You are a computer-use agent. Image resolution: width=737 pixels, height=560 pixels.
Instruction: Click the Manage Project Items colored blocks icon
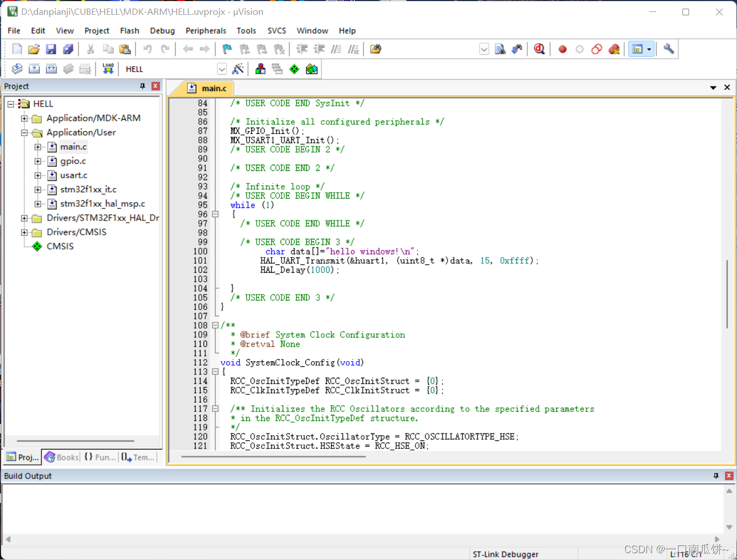click(x=260, y=69)
